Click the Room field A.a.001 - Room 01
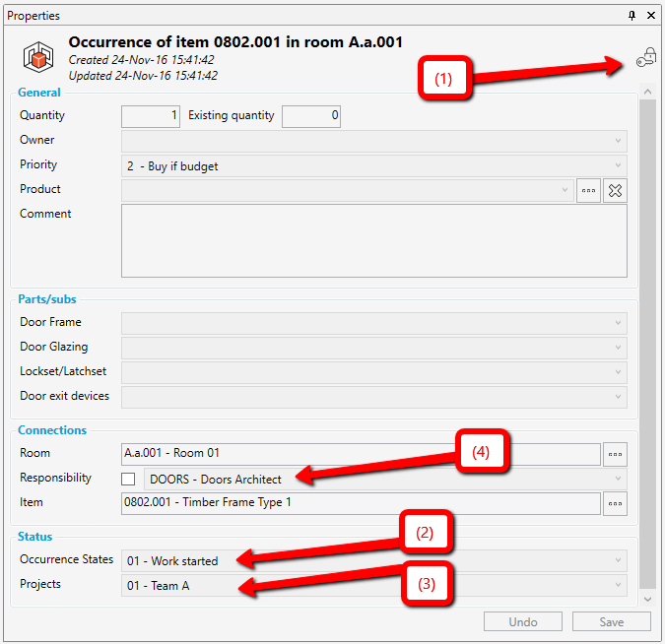This screenshot has height=644, width=665. click(x=361, y=454)
